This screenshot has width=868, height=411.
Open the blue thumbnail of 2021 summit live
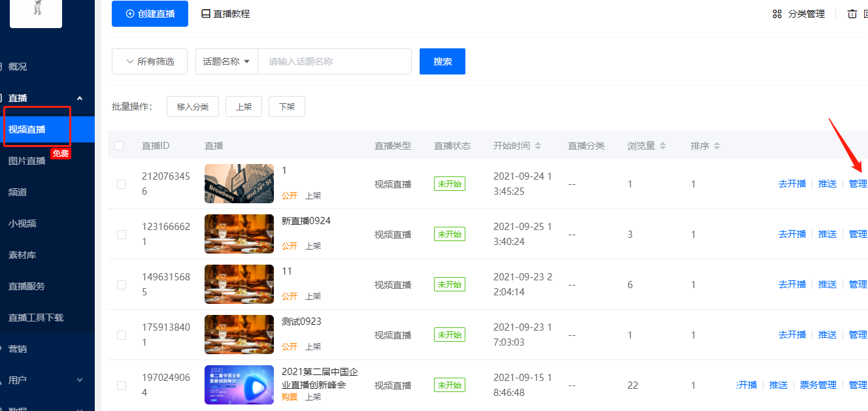coord(239,385)
